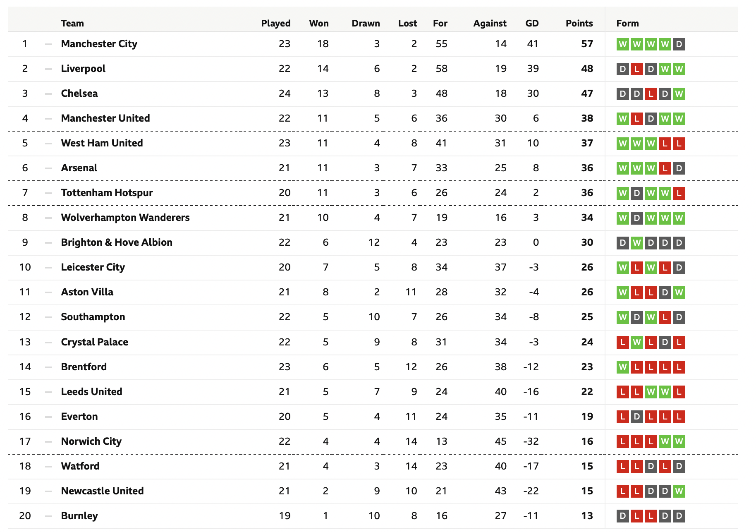Screen dimensions: 756x532
Task: Click Leicester City's points value of 26
Action: (587, 267)
